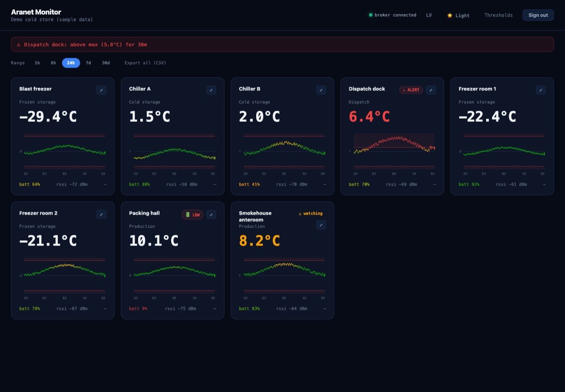This screenshot has width=565, height=392.
Task: Expand the Dispatch dock card
Action: click(x=431, y=90)
